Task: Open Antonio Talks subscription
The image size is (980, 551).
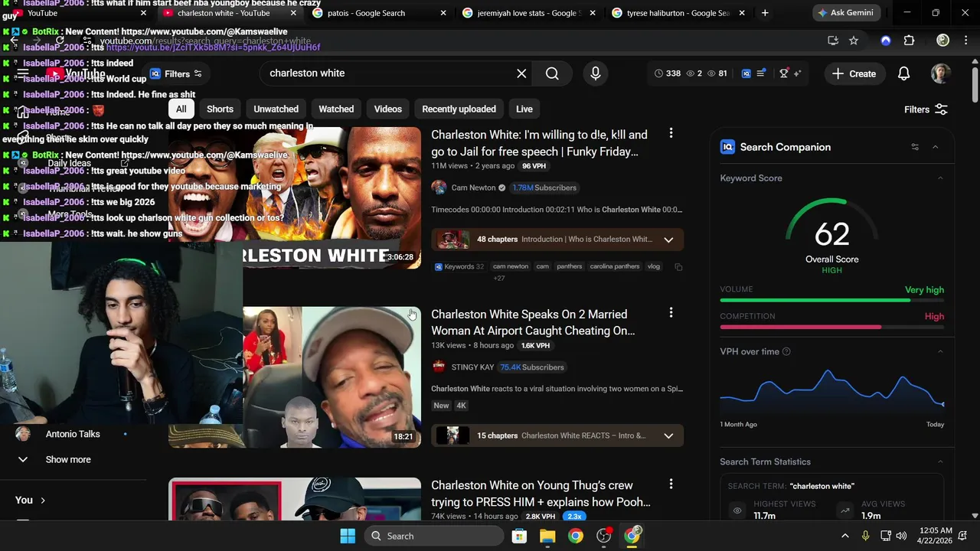Action: [x=73, y=434]
